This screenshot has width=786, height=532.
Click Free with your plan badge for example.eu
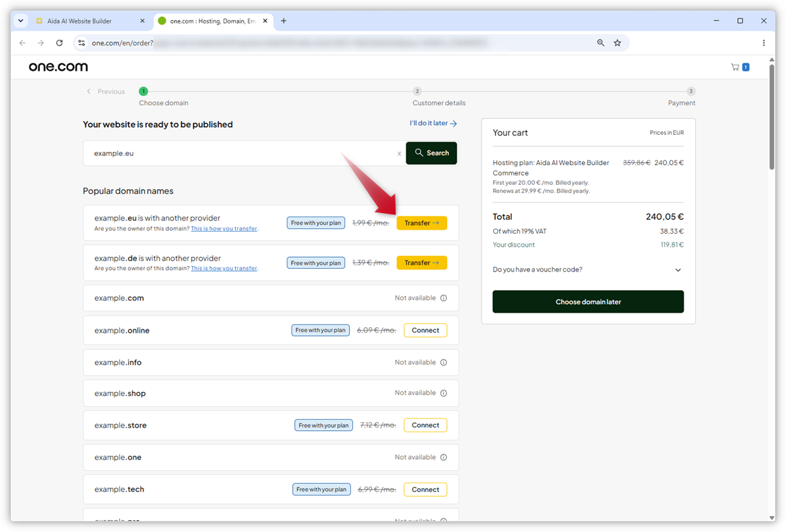[x=316, y=223]
